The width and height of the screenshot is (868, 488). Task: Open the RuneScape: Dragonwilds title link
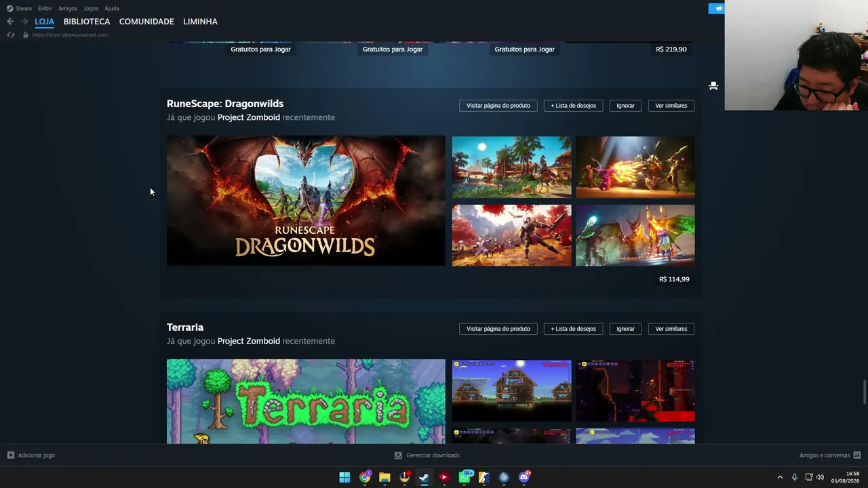click(x=225, y=104)
